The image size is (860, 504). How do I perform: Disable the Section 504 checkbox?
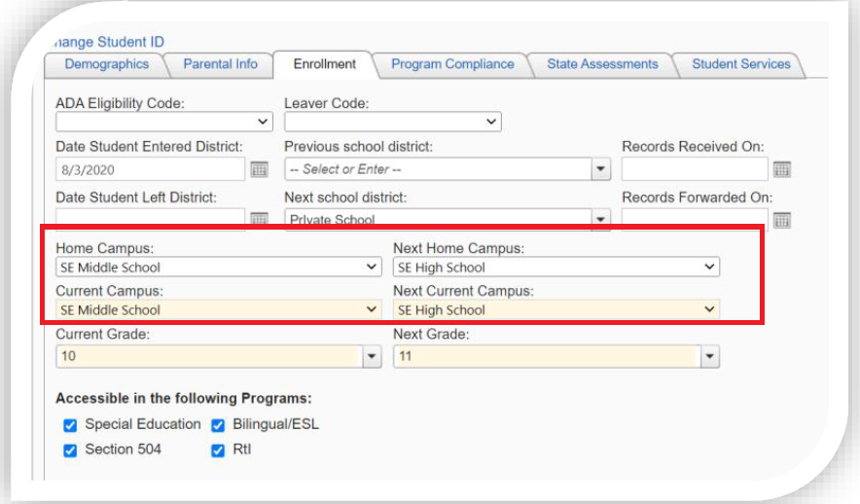[x=70, y=450]
